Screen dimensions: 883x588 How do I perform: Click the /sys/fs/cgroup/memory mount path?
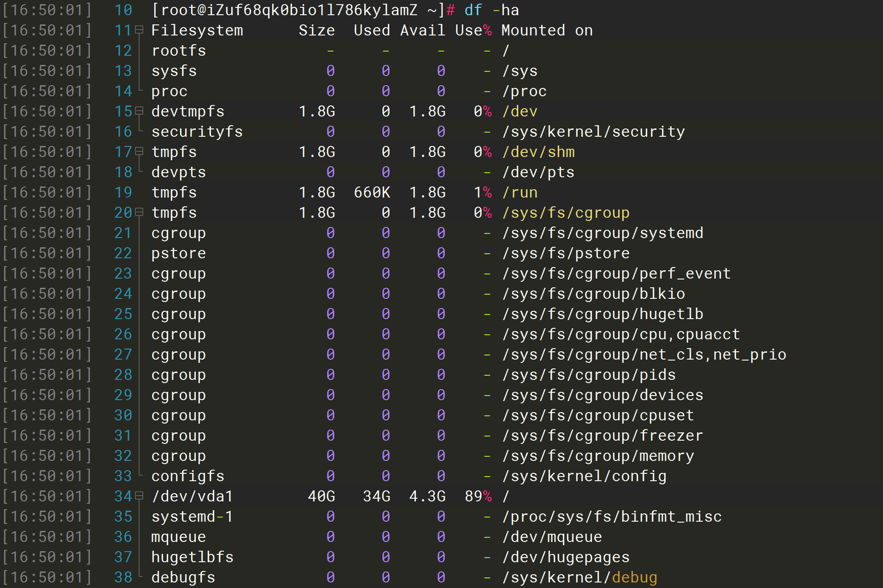coord(597,456)
